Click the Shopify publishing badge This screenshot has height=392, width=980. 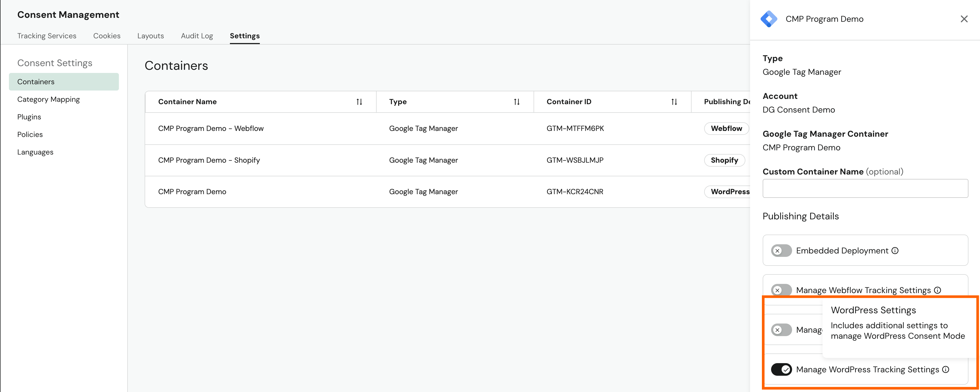(x=724, y=160)
